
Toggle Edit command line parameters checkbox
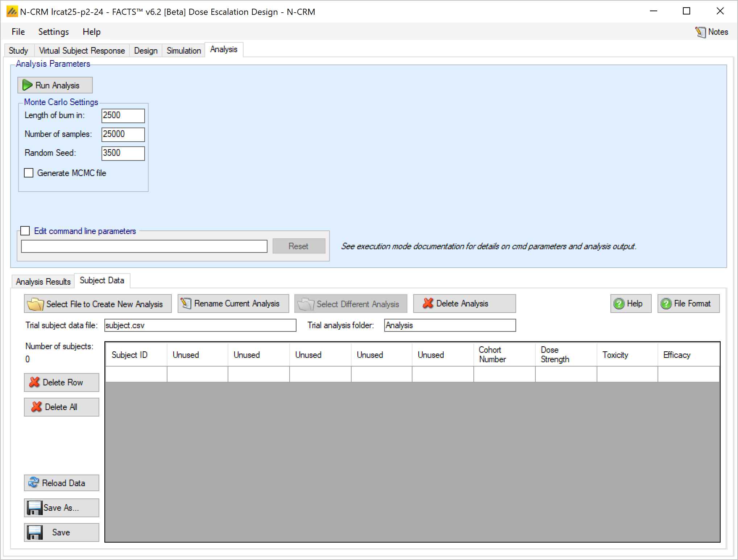25,231
